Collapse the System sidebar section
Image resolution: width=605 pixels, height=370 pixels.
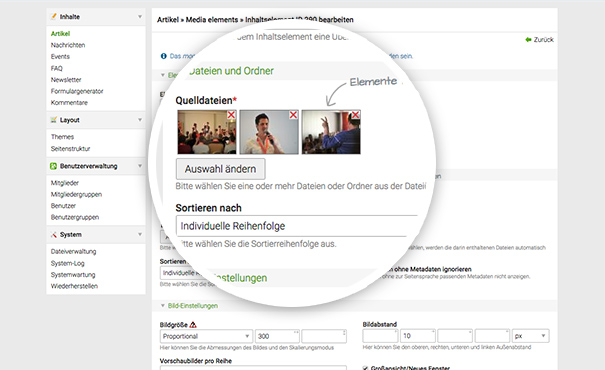pyautogui.click(x=140, y=234)
